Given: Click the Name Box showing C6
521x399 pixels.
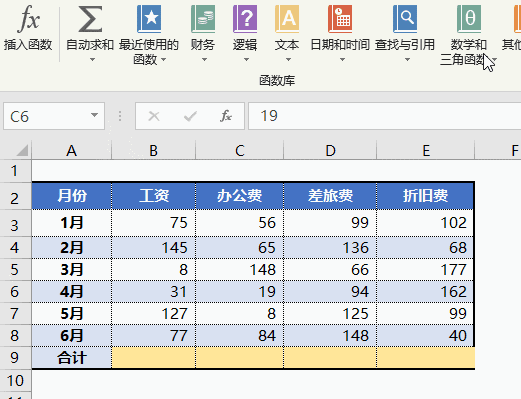Looking at the screenshot, I should [x=54, y=116].
